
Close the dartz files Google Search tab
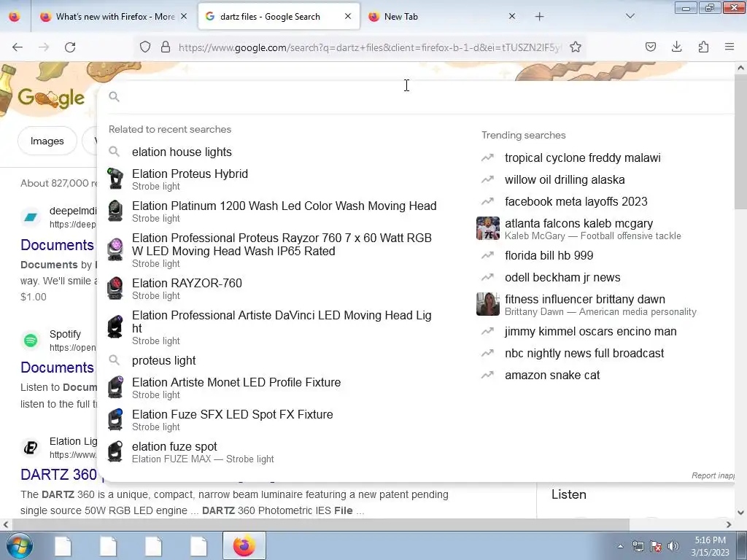[348, 16]
